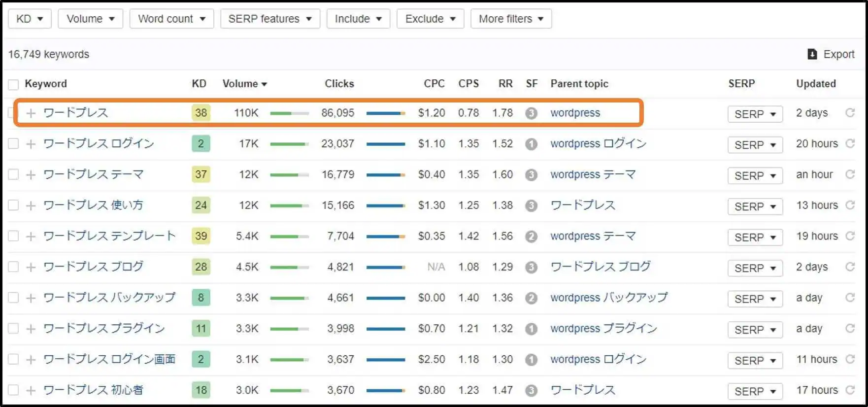Click the RR column header

(x=505, y=84)
